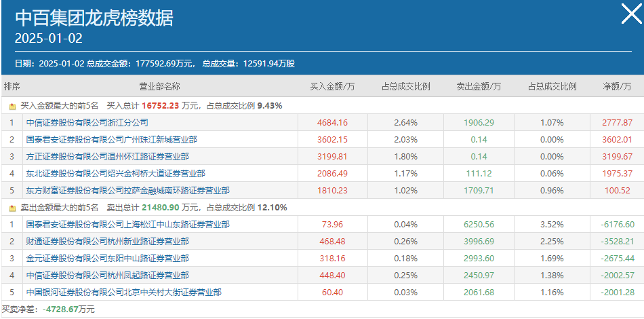
Task: Click the 1.38% sell ratio cell
Action: (552, 276)
